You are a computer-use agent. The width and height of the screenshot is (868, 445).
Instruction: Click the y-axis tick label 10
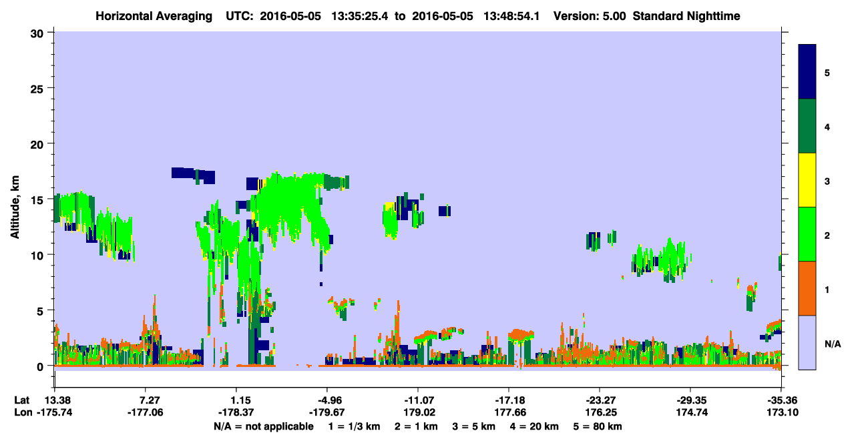coord(39,255)
